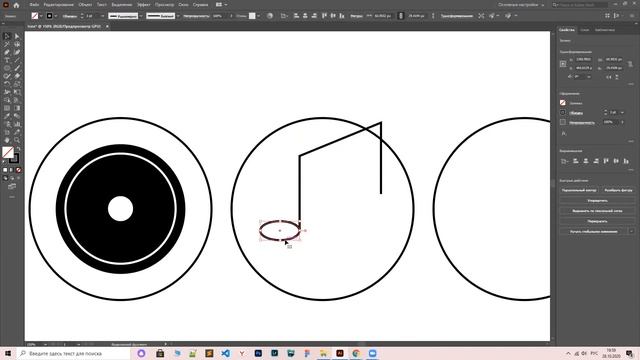Switch to the Библиотеки tab

604,30
